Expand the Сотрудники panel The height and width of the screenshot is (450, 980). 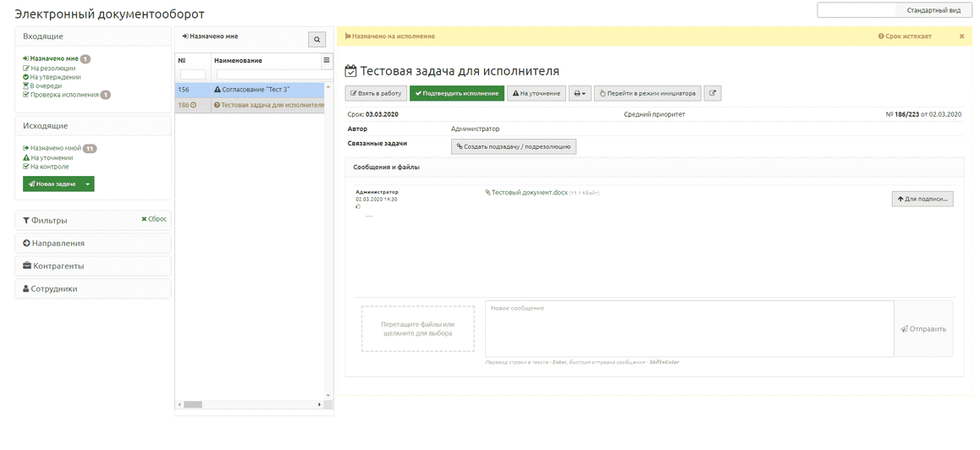(x=92, y=288)
